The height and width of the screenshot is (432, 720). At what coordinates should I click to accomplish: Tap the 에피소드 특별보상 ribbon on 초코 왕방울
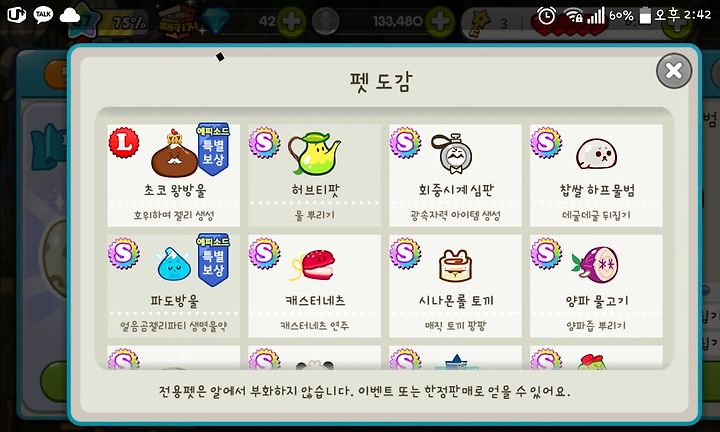point(213,149)
